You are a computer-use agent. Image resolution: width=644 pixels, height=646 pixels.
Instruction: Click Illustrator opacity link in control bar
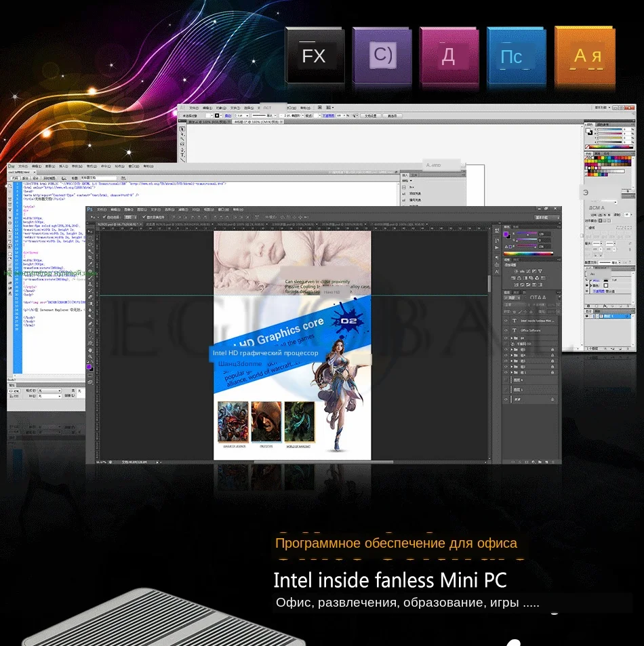click(x=328, y=116)
